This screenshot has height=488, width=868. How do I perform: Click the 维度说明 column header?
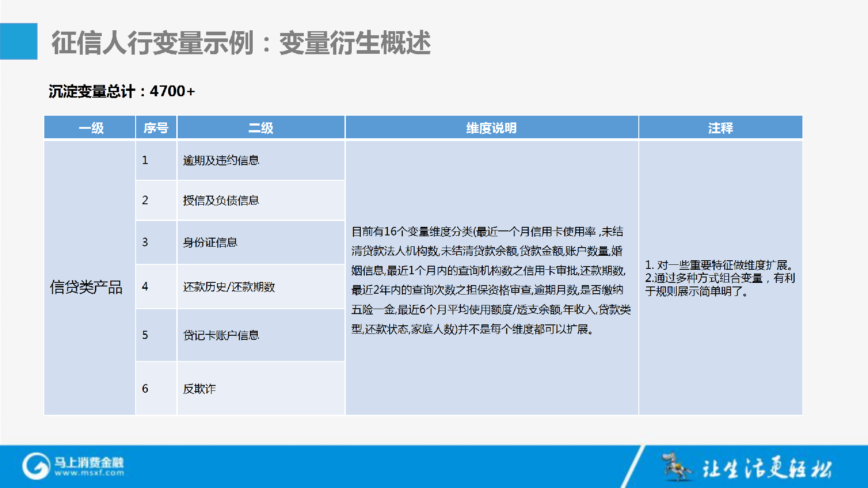coord(492,127)
